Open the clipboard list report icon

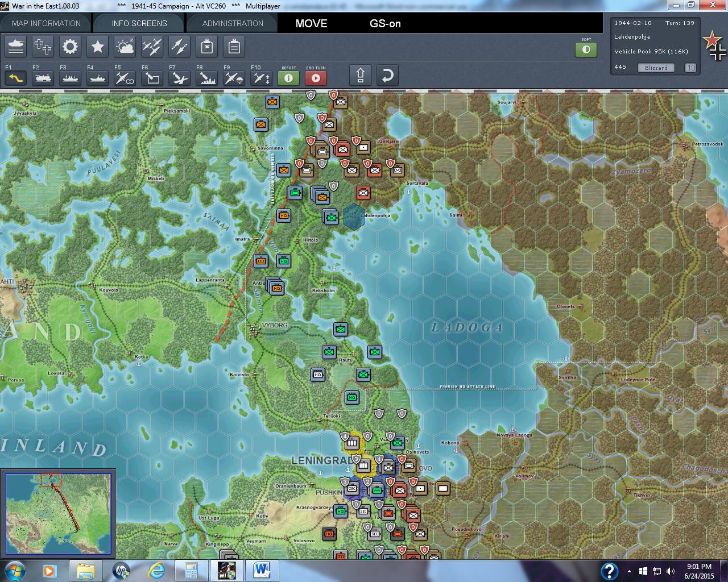point(234,47)
